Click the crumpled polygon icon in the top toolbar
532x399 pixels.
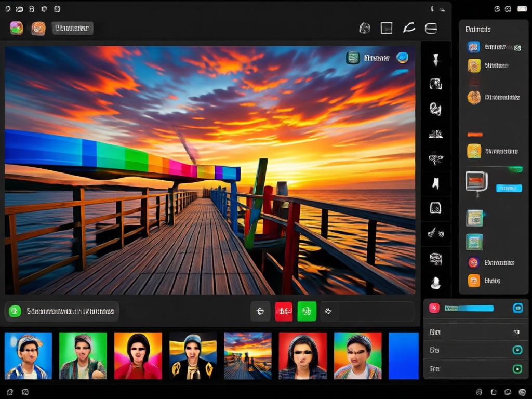(x=364, y=28)
